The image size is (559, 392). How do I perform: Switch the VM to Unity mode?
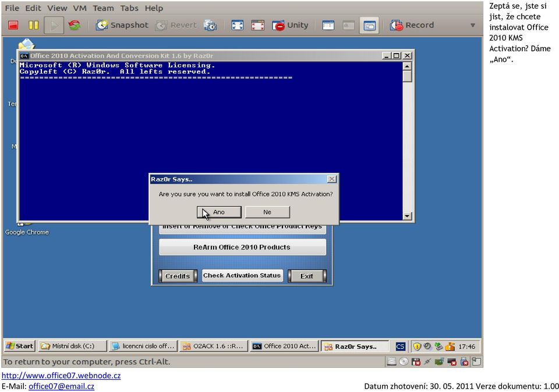[290, 25]
